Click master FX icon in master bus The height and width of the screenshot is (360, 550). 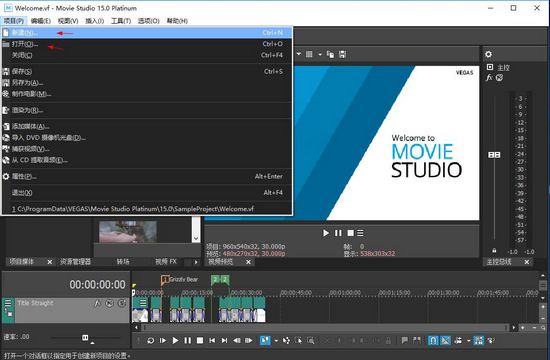coord(489,78)
